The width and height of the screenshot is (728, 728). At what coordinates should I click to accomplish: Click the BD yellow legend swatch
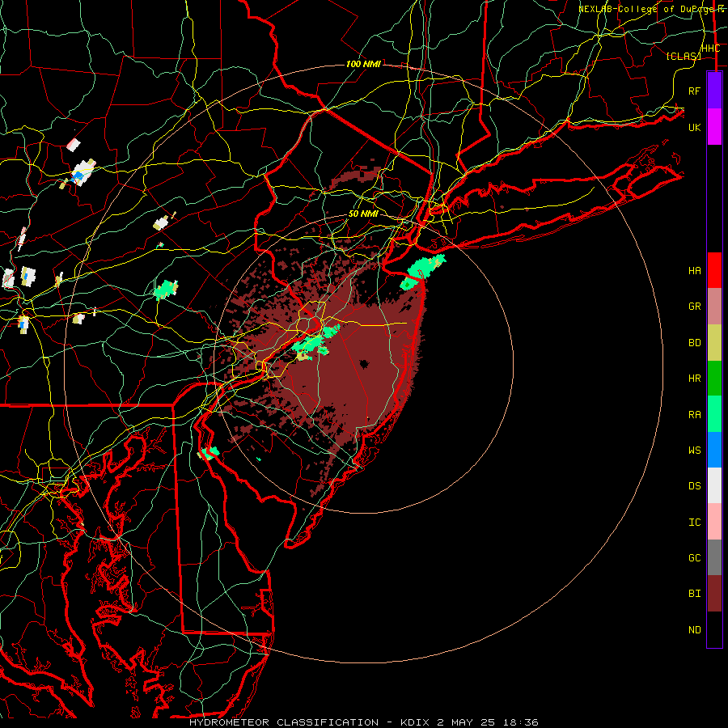[714, 342]
